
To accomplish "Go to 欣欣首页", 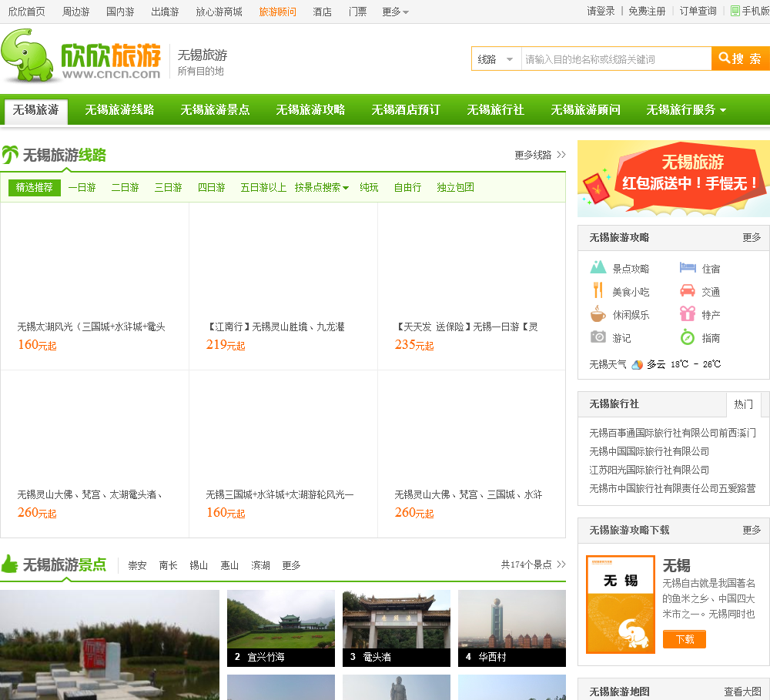I will (x=26, y=12).
